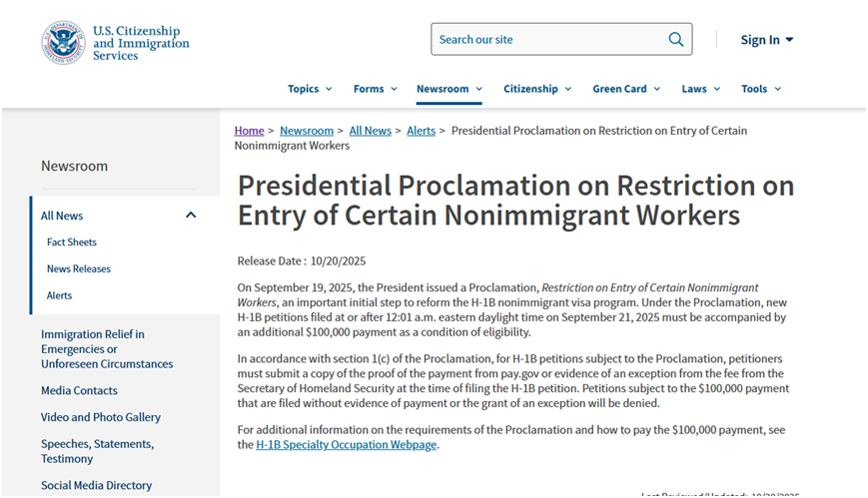Collapse the All News sidebar section chevron
Image resolution: width=868 pixels, height=498 pixels.
(x=191, y=216)
